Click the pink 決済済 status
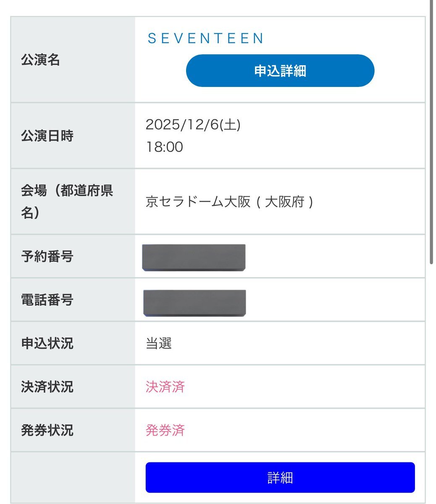The image size is (436, 504). point(165,387)
